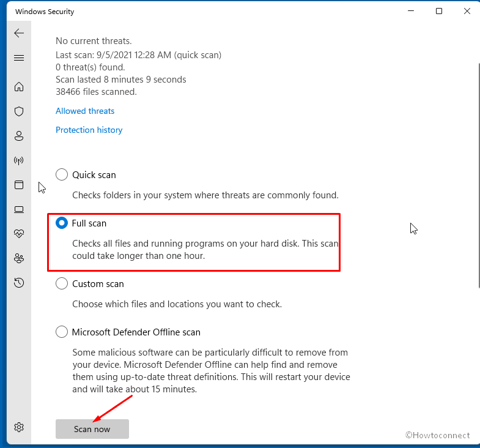Click the vertical scrollbar thumb

pos(479,175)
